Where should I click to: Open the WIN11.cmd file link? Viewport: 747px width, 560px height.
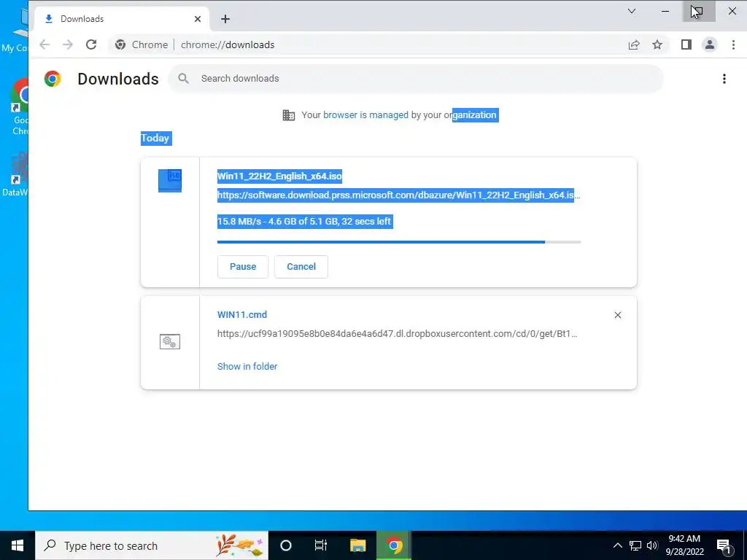[x=242, y=315]
